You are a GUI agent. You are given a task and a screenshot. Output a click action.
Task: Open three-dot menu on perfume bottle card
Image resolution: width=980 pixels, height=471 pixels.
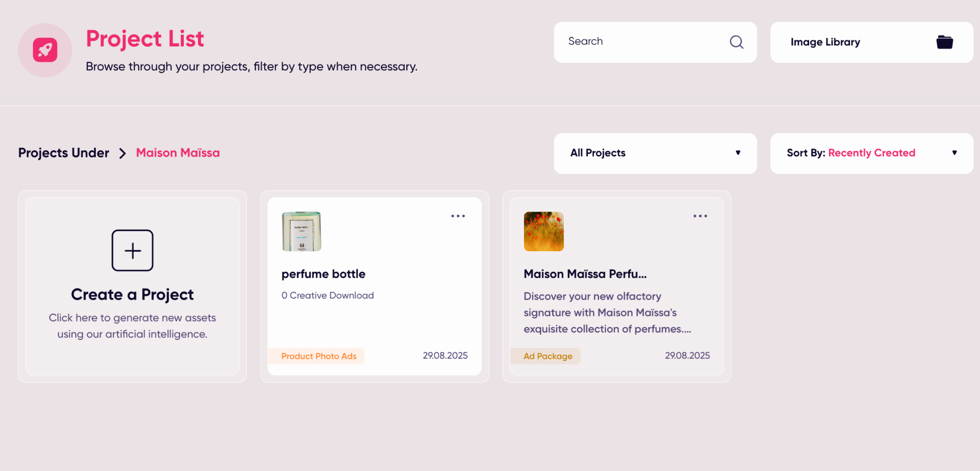[458, 216]
